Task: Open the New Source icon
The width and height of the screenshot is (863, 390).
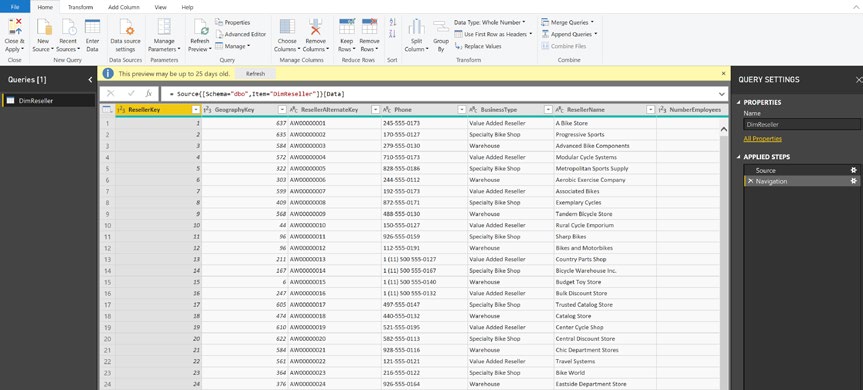Action: [x=43, y=27]
